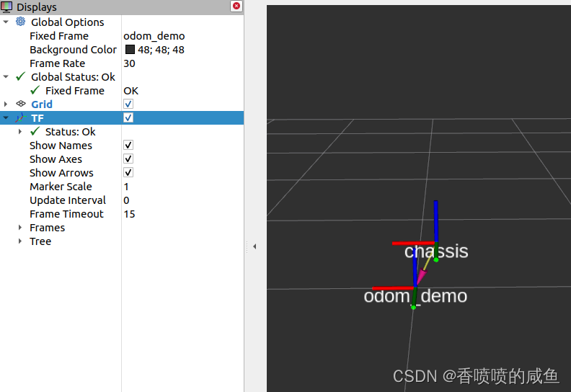
Task: Collapse the Displays panel using the side arrow
Action: (x=254, y=246)
